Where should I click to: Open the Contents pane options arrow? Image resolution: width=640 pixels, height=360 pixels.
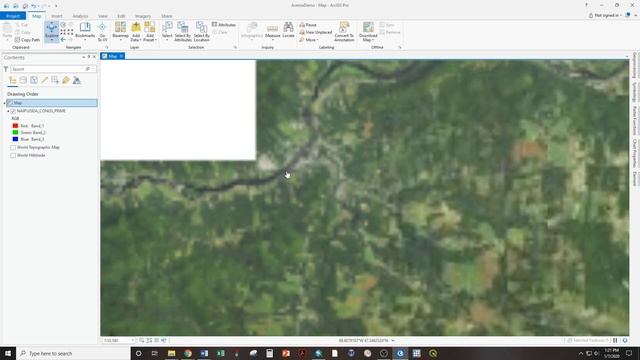point(84,57)
